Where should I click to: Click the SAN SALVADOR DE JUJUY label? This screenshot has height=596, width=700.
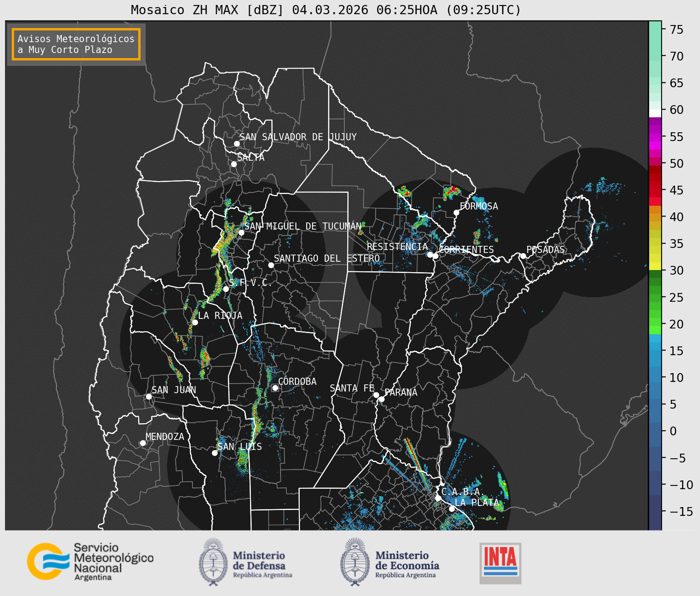point(298,137)
